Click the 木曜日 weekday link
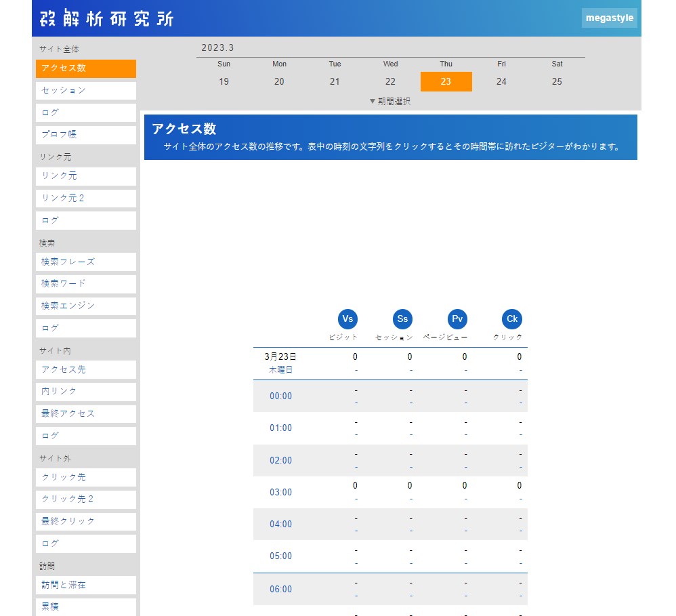 click(280, 370)
